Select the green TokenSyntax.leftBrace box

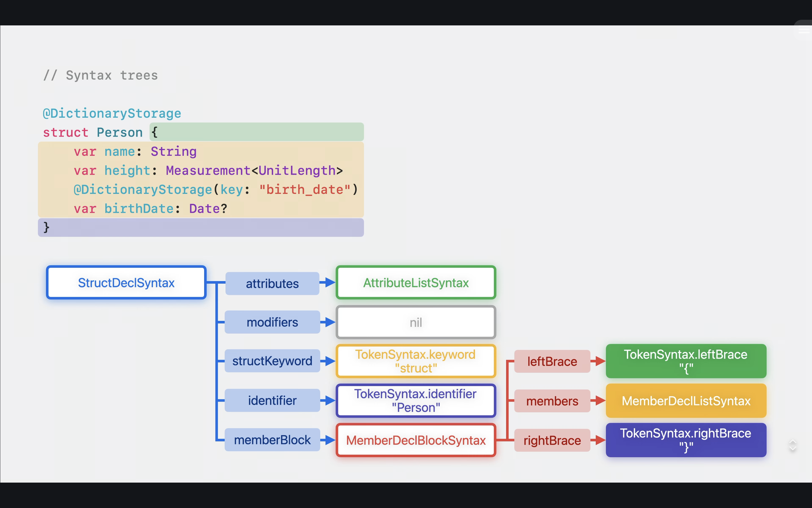686,361
